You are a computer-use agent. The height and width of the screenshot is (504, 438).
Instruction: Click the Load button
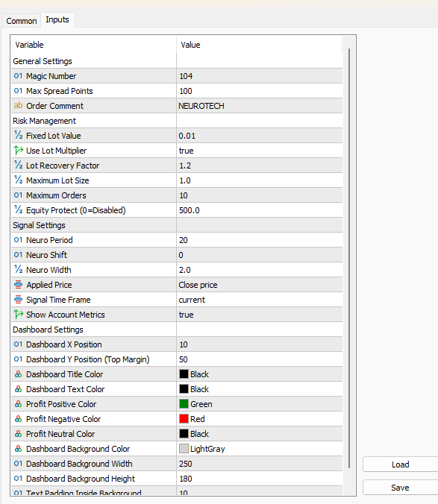(401, 464)
